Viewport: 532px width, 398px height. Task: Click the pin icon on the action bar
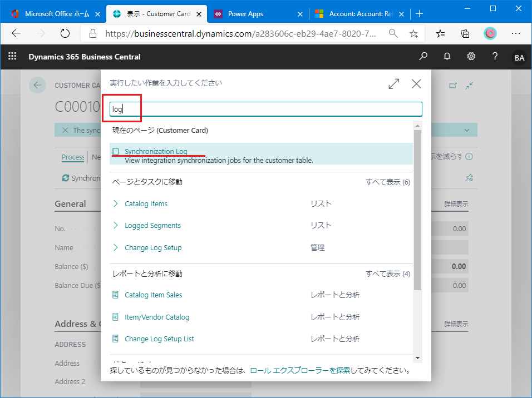pos(469,178)
